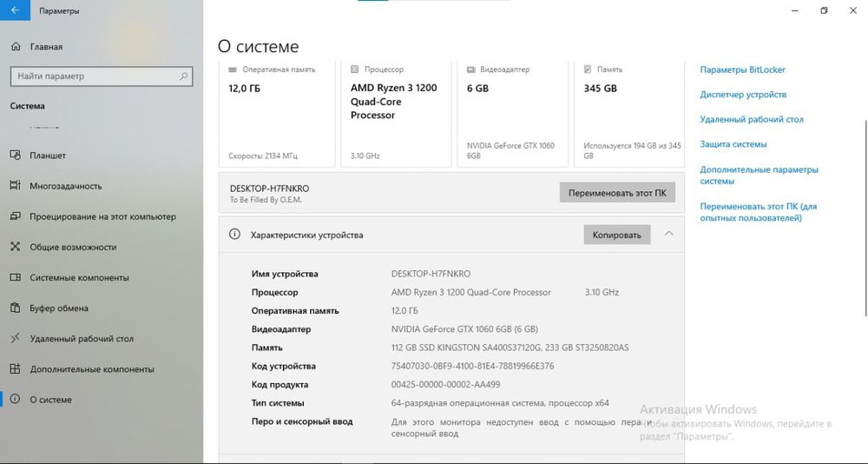Click the Проецирование на этот компьютер icon

(x=16, y=216)
